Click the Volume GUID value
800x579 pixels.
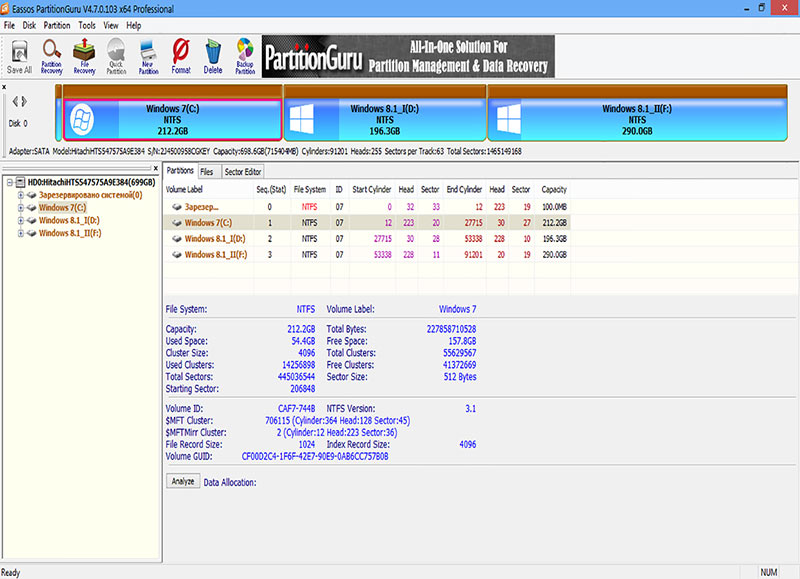[x=315, y=456]
